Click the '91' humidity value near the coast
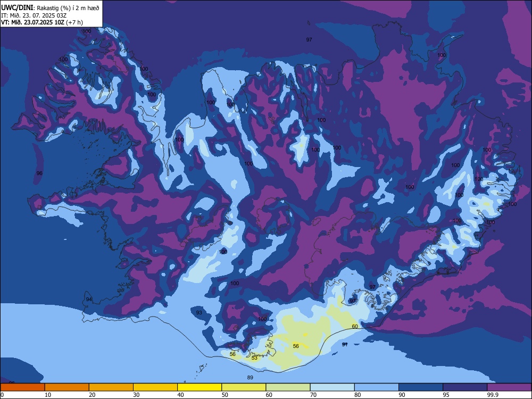The width and height of the screenshot is (532, 399). (345, 344)
